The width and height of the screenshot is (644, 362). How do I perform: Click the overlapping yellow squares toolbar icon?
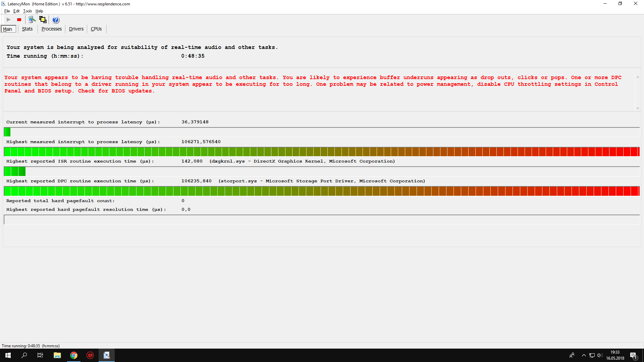click(x=43, y=20)
